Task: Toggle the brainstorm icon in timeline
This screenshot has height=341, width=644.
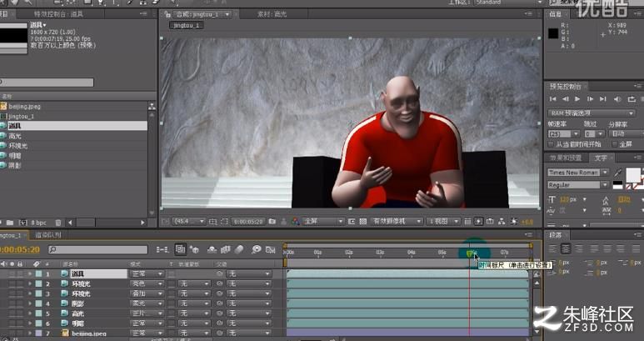Action: pyautogui.click(x=257, y=249)
